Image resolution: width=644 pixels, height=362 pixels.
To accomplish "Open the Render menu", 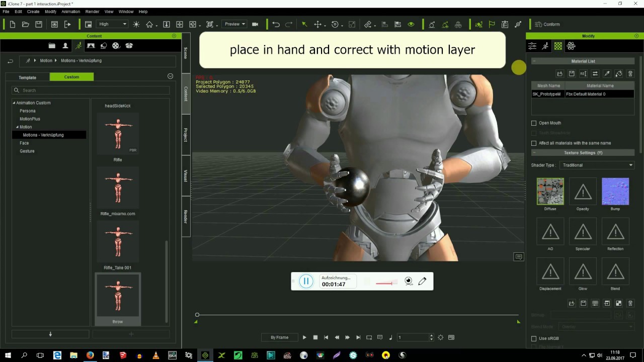I will click(92, 12).
